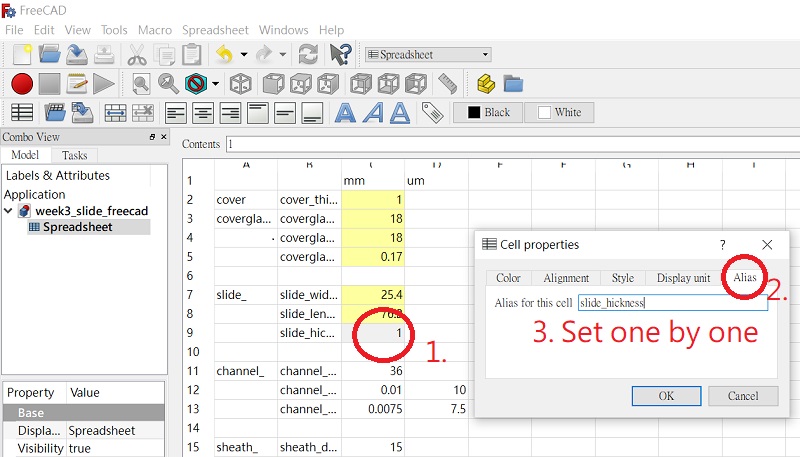Save the document with the Save icon

point(77,54)
